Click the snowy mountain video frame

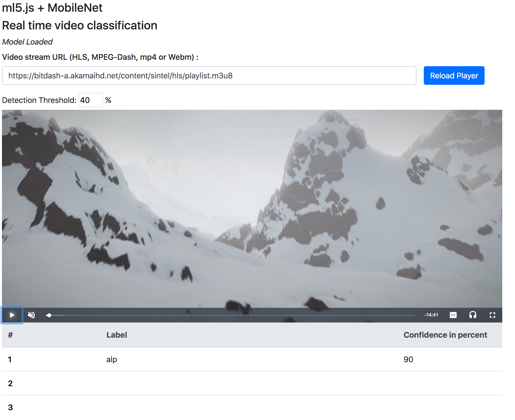click(x=252, y=208)
